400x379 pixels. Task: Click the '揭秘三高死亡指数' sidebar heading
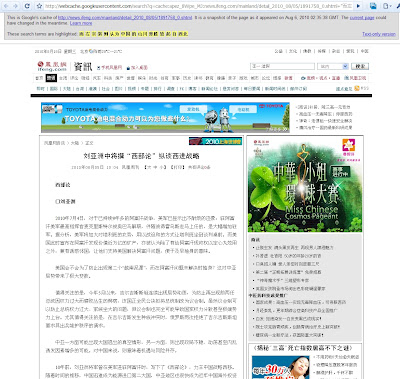coord(303,348)
